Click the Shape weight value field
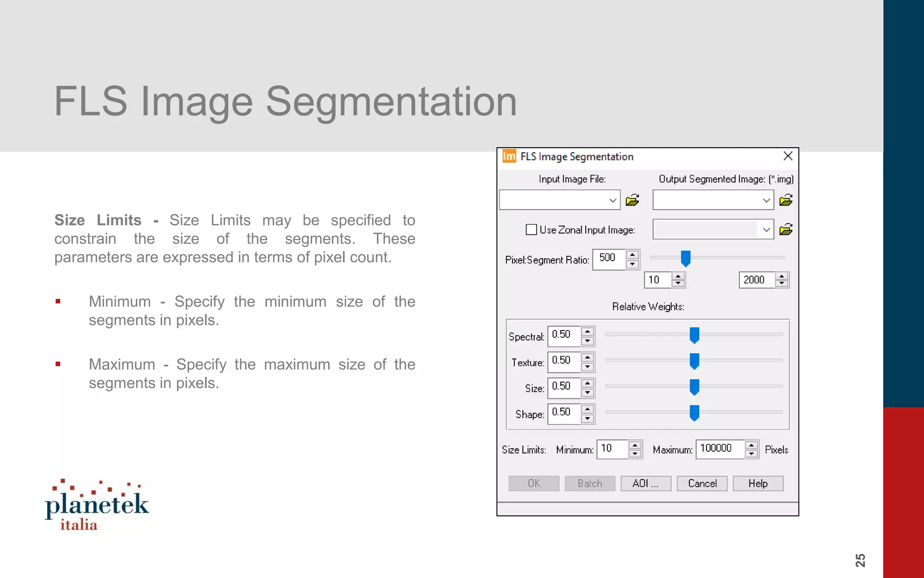 click(564, 412)
